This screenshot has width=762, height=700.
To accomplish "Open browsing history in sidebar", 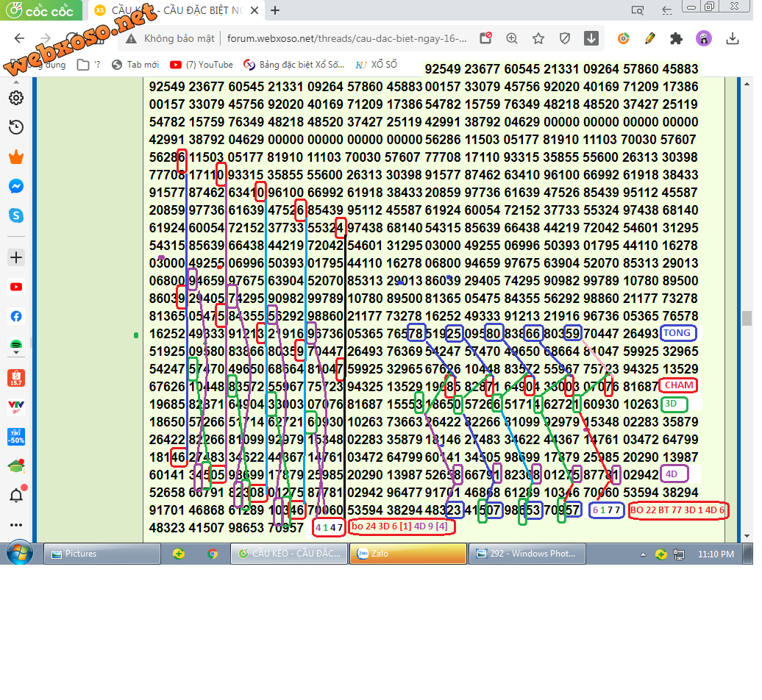I will (x=16, y=129).
